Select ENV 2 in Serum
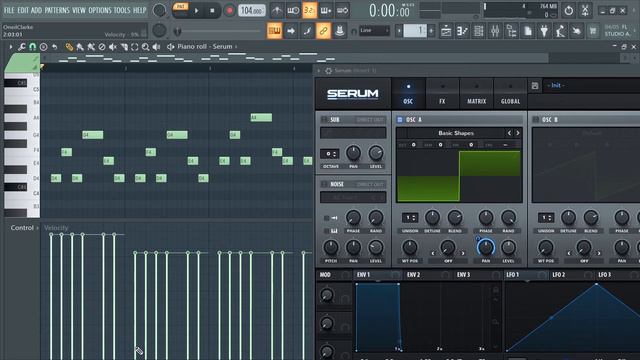640x360 pixels. tap(413, 275)
